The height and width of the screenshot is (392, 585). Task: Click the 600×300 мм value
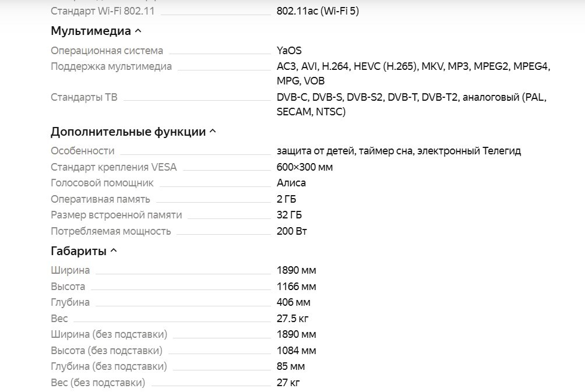coord(305,167)
